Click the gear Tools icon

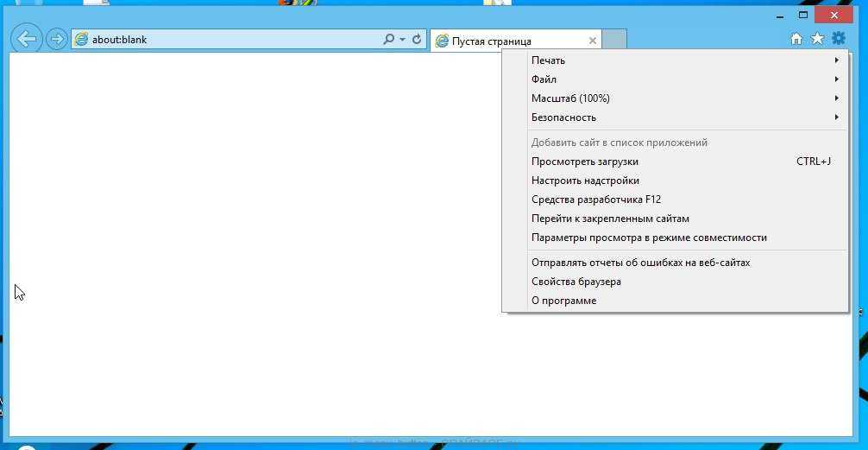839,38
